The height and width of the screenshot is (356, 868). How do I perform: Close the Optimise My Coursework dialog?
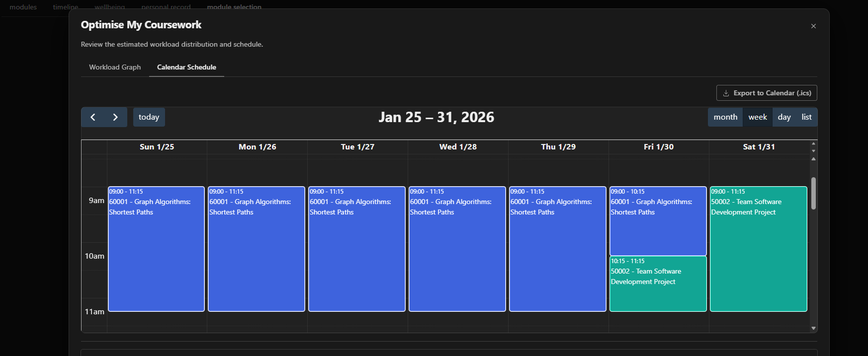pos(813,26)
